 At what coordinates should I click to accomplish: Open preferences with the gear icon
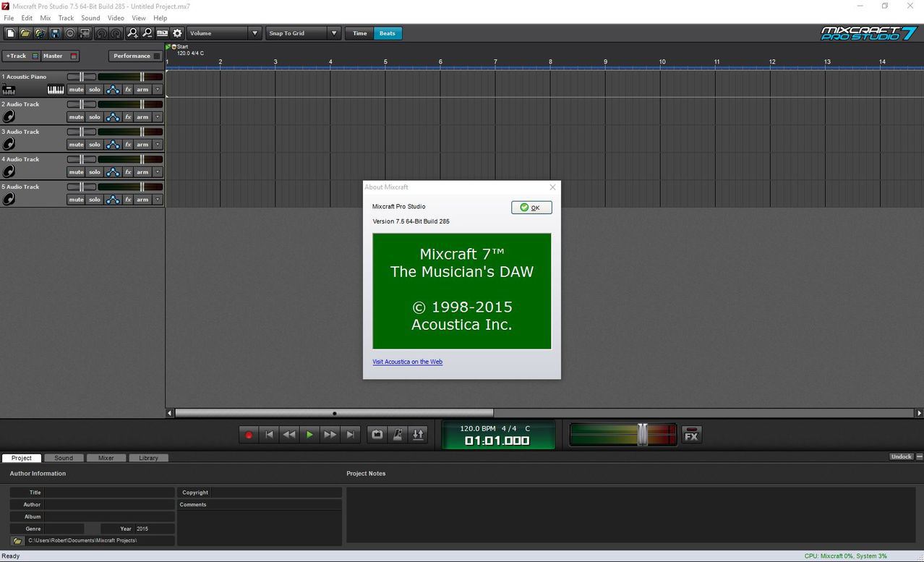coord(177,33)
